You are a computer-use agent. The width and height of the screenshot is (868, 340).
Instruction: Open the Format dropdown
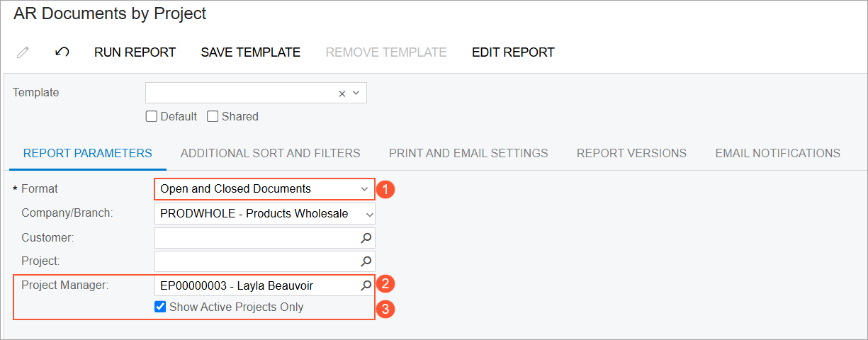(264, 189)
